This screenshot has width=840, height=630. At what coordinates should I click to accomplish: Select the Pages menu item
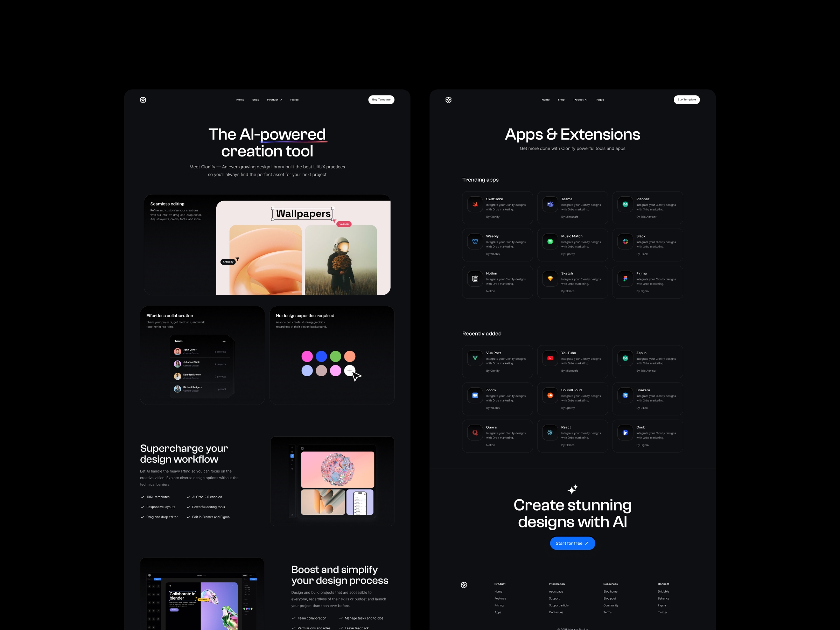click(x=294, y=99)
